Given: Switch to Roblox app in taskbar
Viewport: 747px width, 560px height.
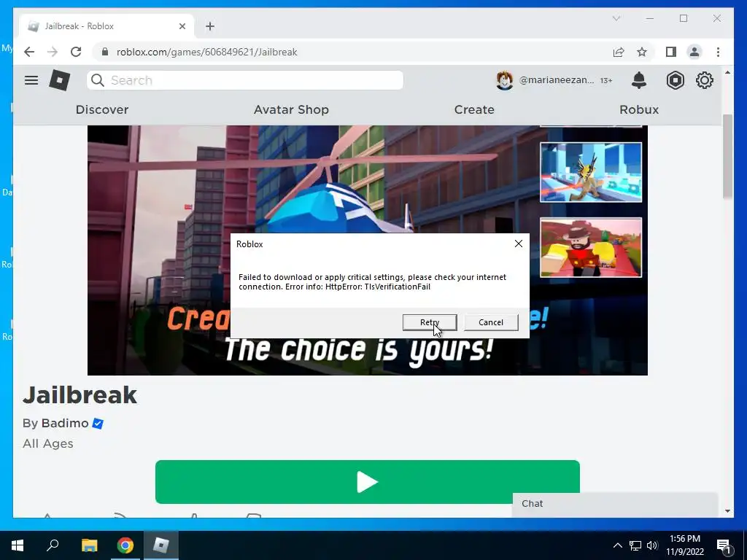Looking at the screenshot, I should coord(161,545).
